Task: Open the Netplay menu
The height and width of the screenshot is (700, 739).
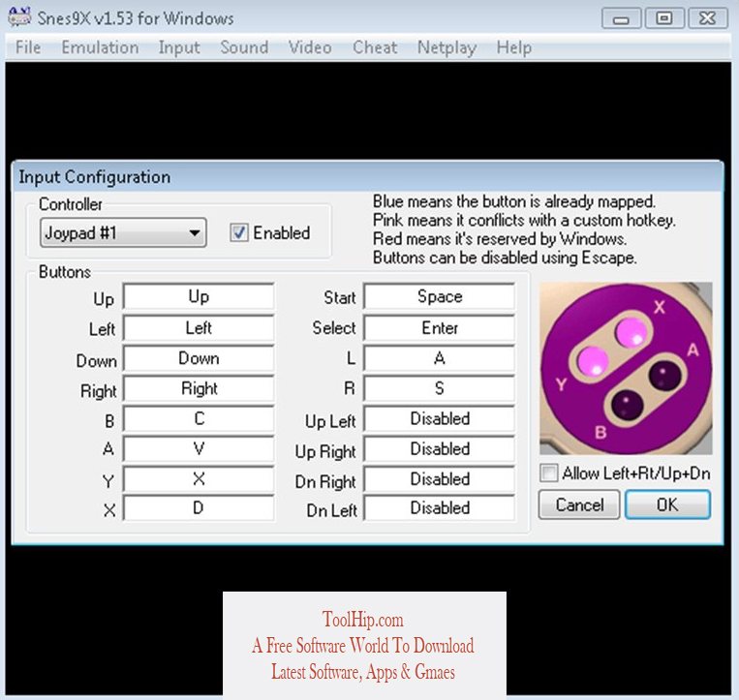Action: pyautogui.click(x=446, y=47)
